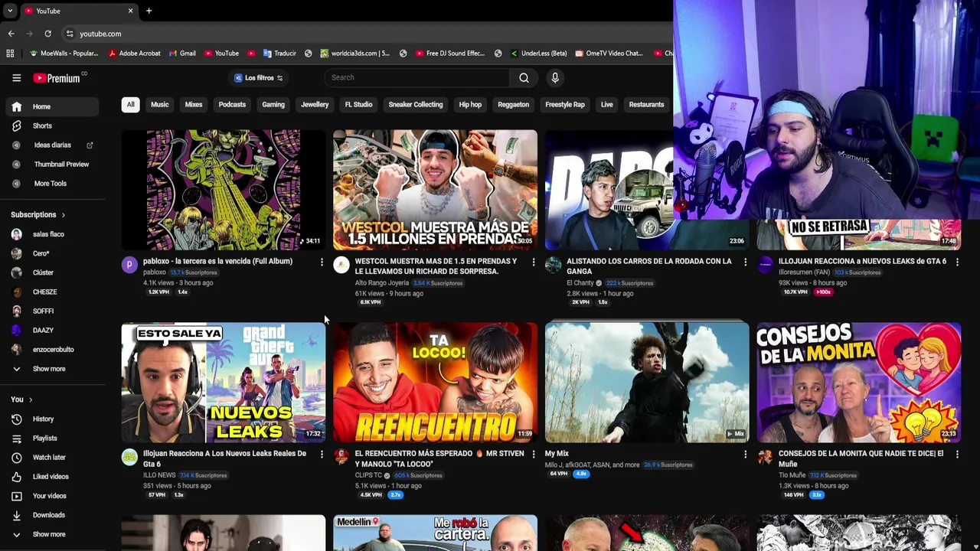The width and height of the screenshot is (980, 551).
Task: Select the Sneaker Collecting filter chip
Action: coord(416,105)
